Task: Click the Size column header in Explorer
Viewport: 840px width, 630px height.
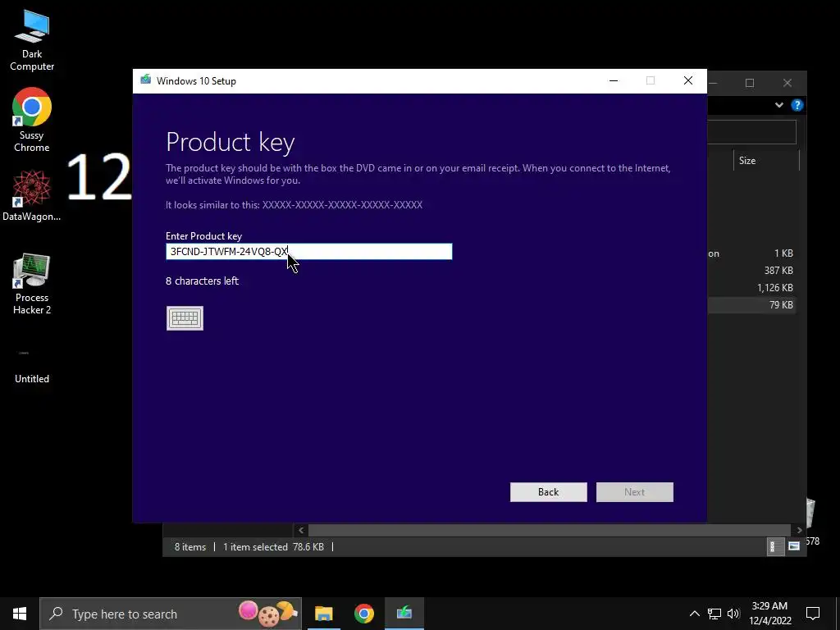Action: pos(766,160)
